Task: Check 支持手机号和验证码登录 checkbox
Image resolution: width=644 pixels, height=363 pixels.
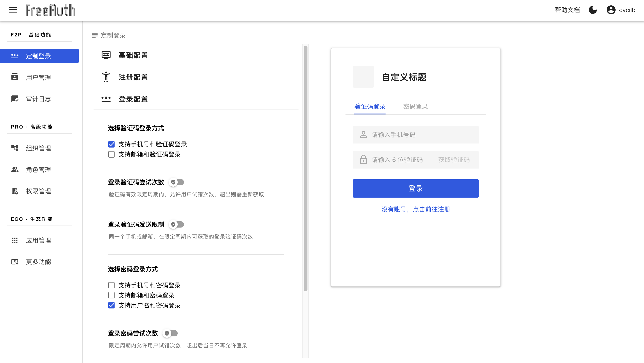Action: tap(111, 144)
